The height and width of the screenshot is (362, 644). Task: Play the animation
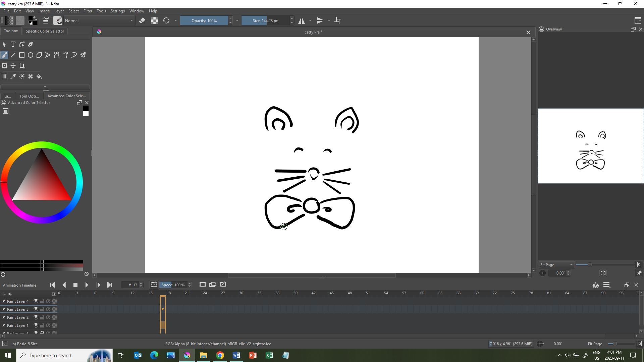click(87, 285)
